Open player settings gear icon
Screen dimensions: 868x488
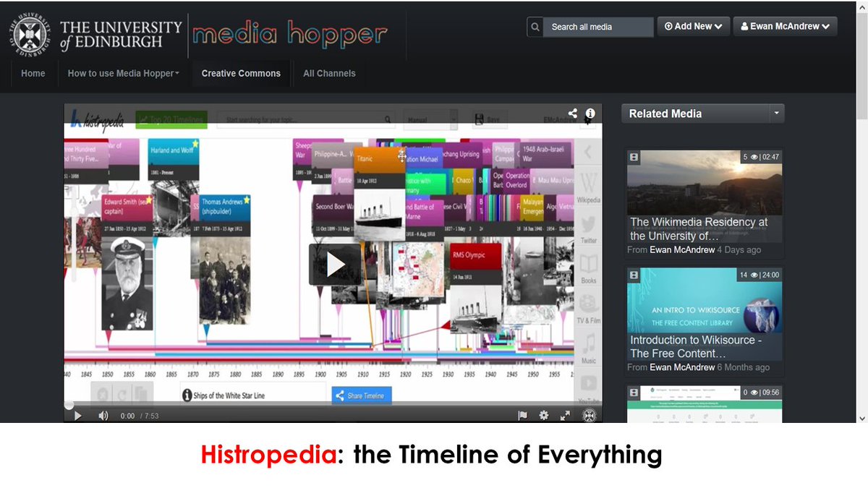(544, 416)
